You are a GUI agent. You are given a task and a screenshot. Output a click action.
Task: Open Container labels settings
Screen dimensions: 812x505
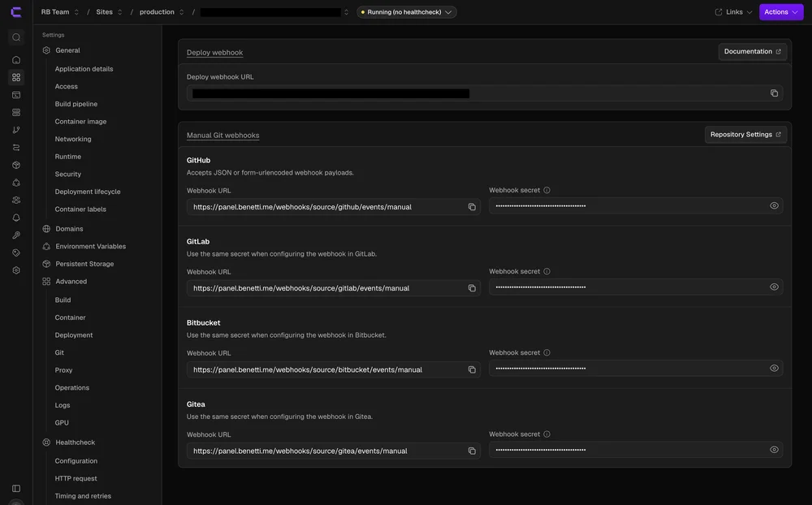click(x=80, y=209)
